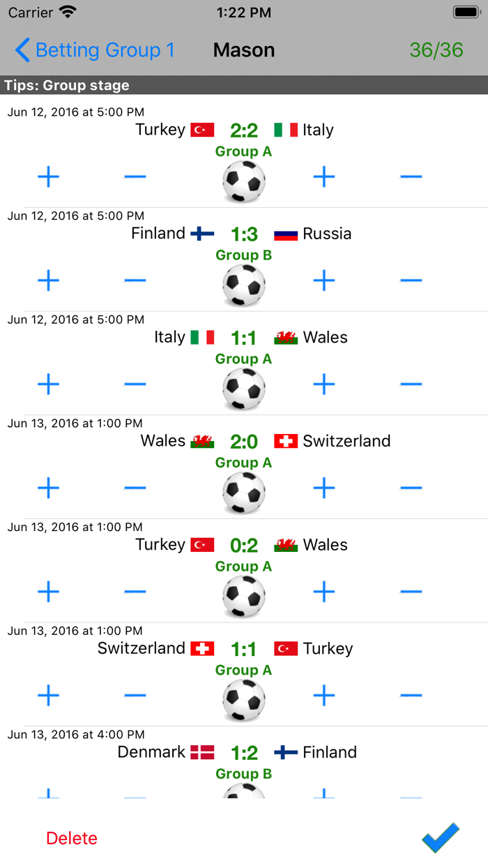Tap the Mason title in the navigation bar
Screen dimensions: 488x868
tap(243, 50)
